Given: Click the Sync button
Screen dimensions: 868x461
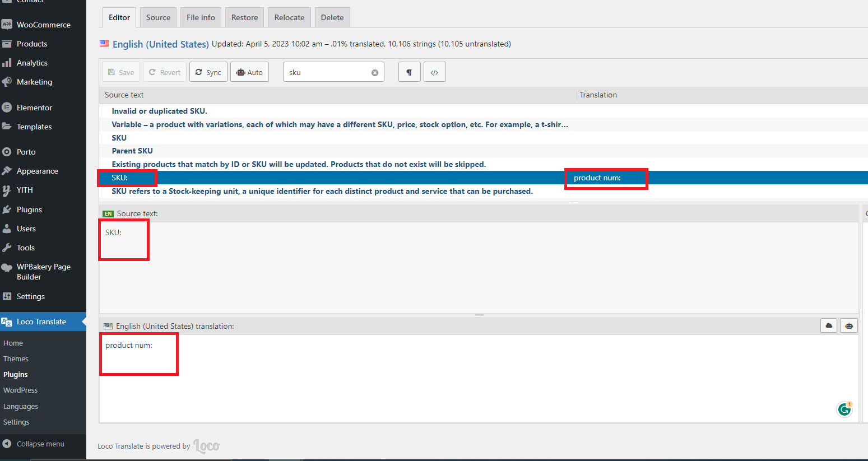Looking at the screenshot, I should [x=208, y=72].
